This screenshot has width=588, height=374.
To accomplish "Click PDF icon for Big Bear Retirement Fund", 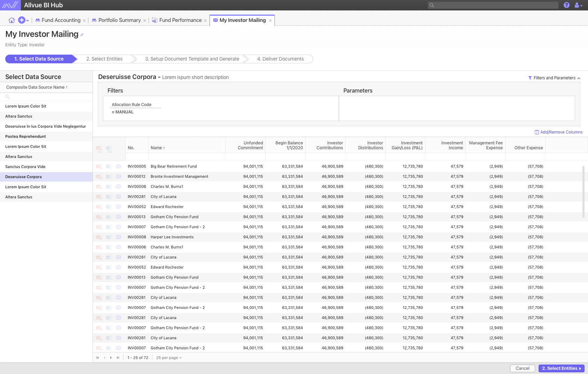I will [99, 167].
